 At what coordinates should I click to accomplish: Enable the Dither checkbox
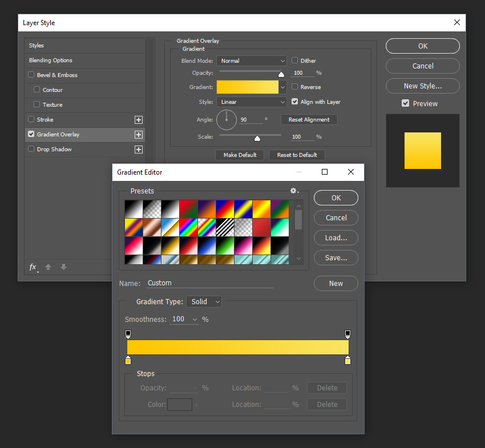(x=295, y=60)
